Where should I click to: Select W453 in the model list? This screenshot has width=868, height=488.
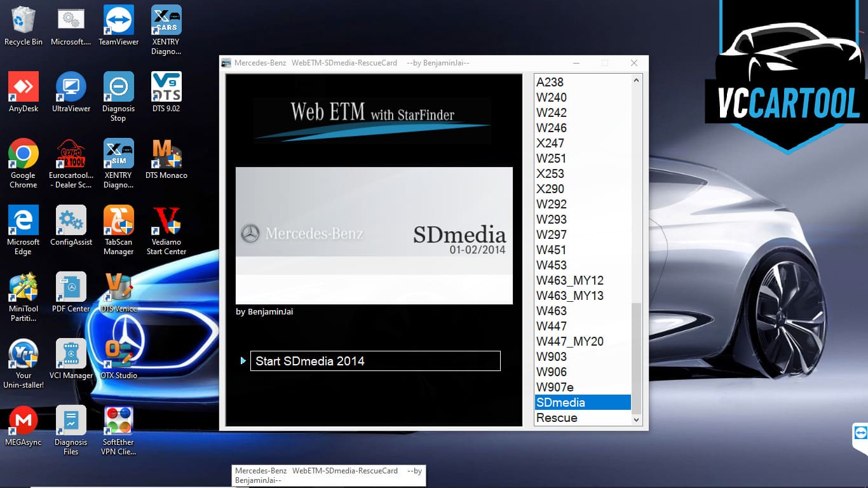(x=583, y=265)
